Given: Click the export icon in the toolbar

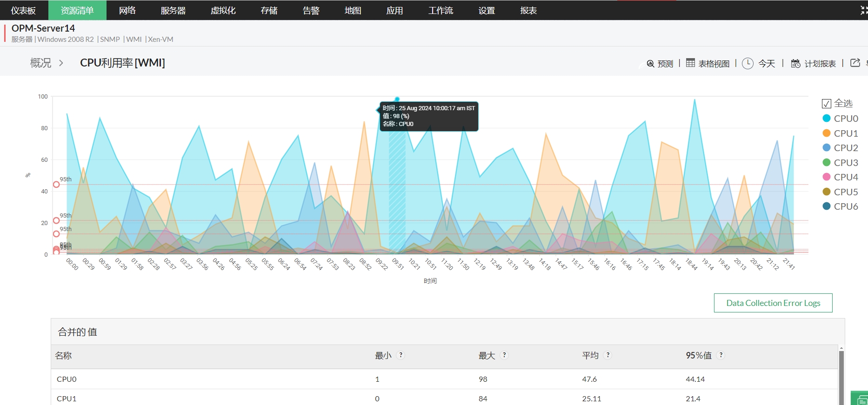Looking at the screenshot, I should (855, 63).
